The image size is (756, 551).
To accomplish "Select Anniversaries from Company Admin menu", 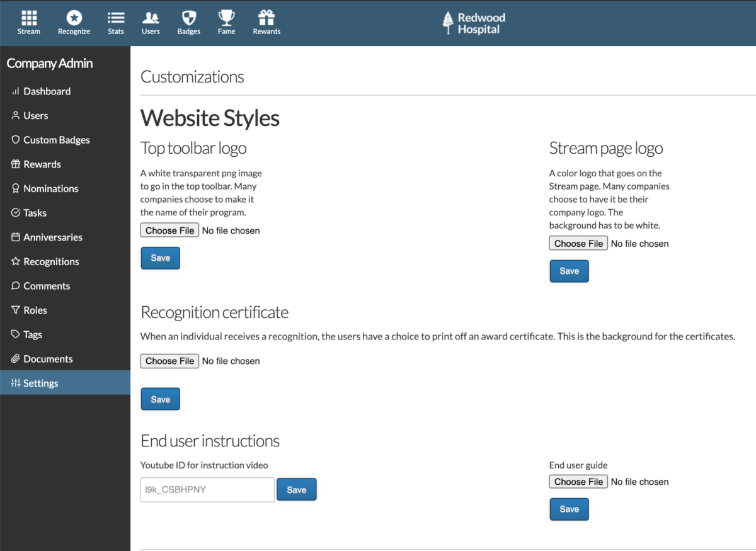I will 53,237.
